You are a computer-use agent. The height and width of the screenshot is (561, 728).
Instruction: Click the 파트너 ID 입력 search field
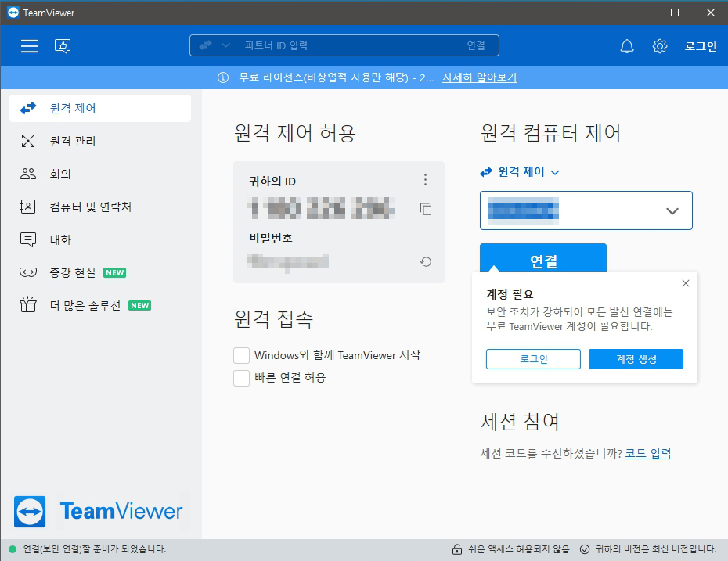click(x=344, y=45)
